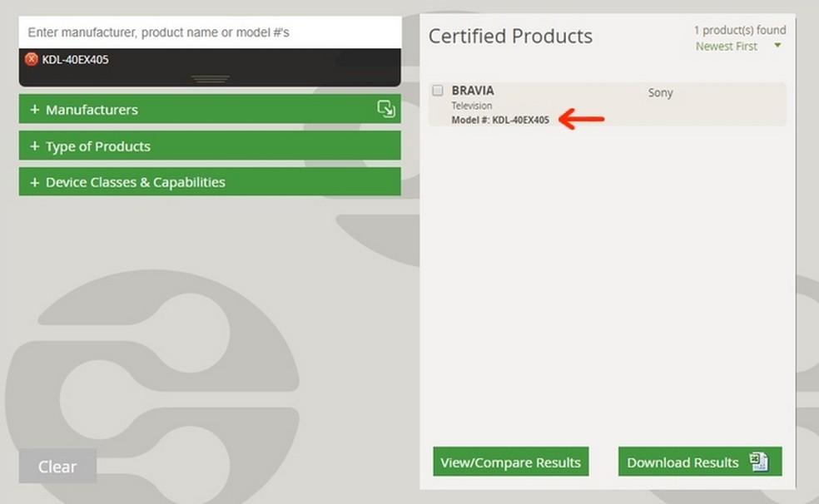Tick the BRAVIA product checkbox

pyautogui.click(x=438, y=91)
